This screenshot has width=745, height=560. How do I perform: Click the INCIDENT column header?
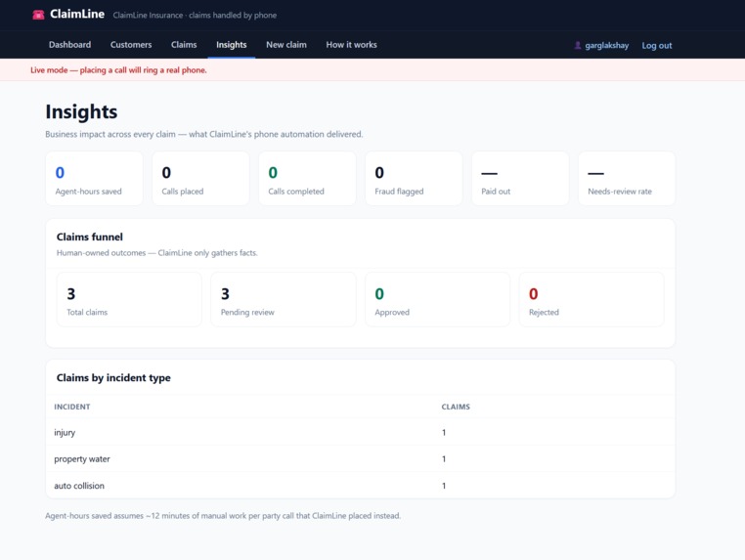[72, 407]
